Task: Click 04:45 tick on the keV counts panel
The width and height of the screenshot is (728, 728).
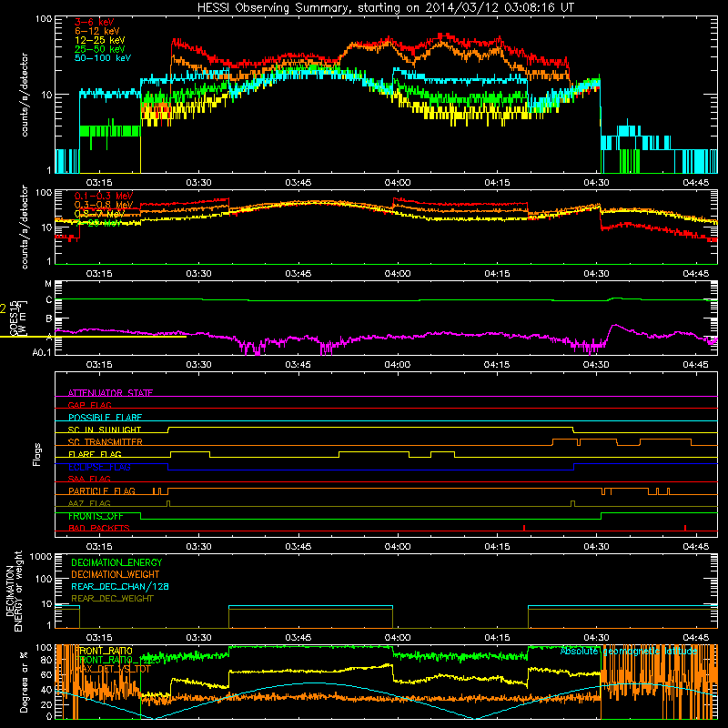Action: click(695, 183)
